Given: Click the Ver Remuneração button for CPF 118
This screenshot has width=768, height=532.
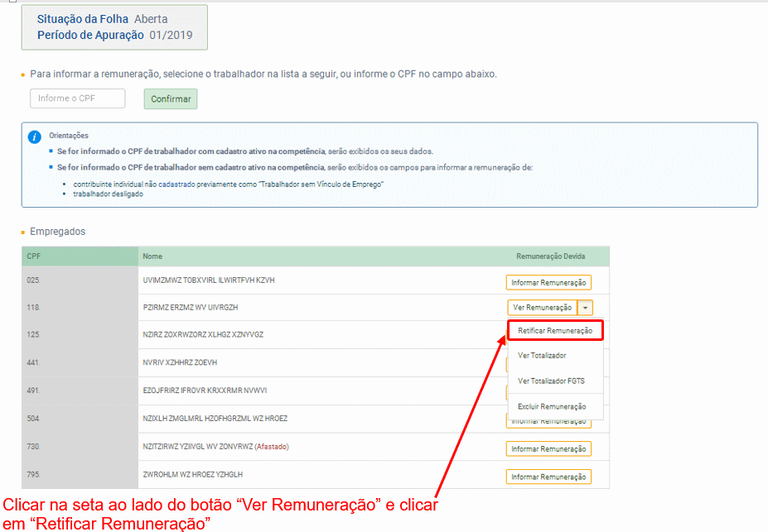Looking at the screenshot, I should pyautogui.click(x=542, y=308).
